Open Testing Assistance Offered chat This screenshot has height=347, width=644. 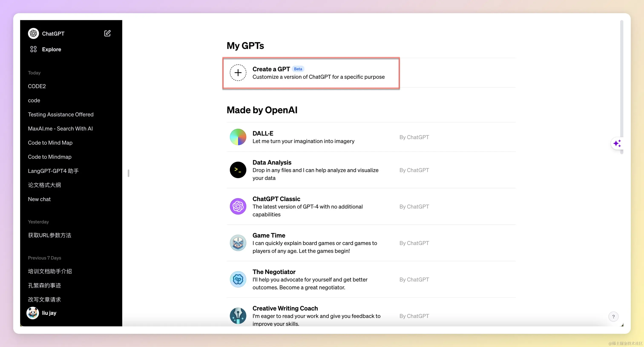pos(60,114)
